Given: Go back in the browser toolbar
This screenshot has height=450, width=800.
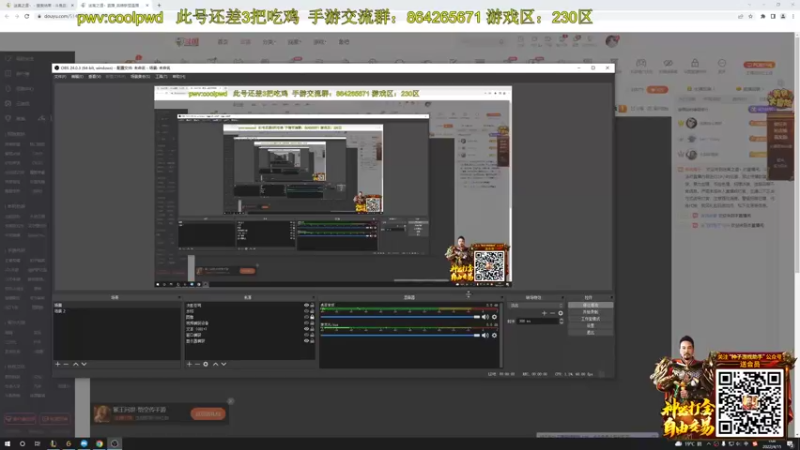Looking at the screenshot, I should [7, 16].
